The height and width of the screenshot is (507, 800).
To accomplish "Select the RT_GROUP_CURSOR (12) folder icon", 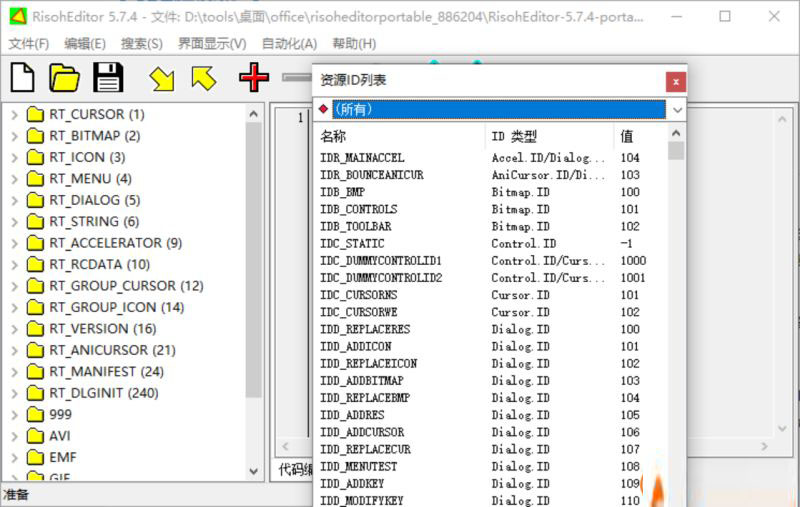I will (x=35, y=286).
